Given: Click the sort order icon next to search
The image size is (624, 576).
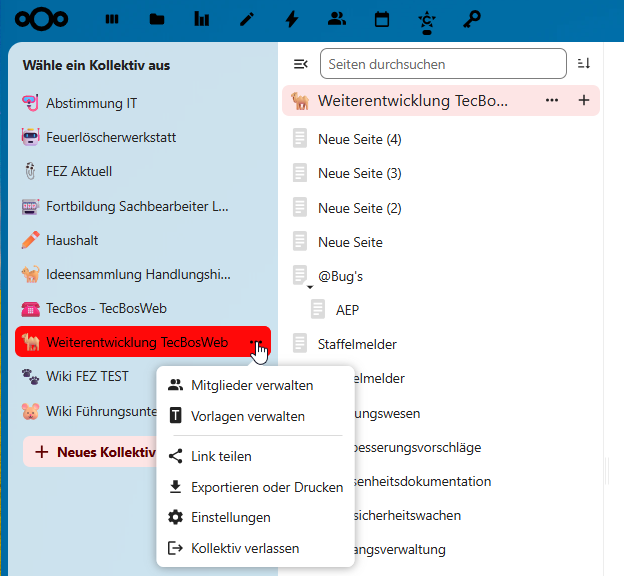Looking at the screenshot, I should 583,63.
